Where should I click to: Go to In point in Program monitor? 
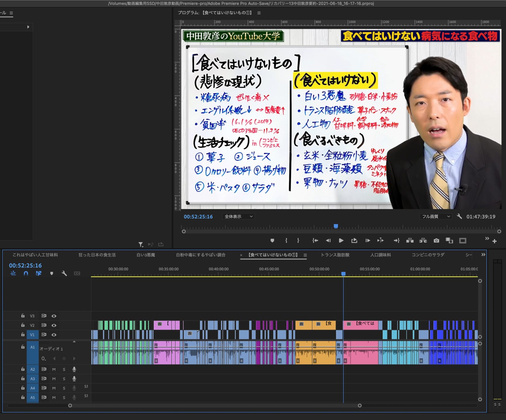[x=315, y=241]
